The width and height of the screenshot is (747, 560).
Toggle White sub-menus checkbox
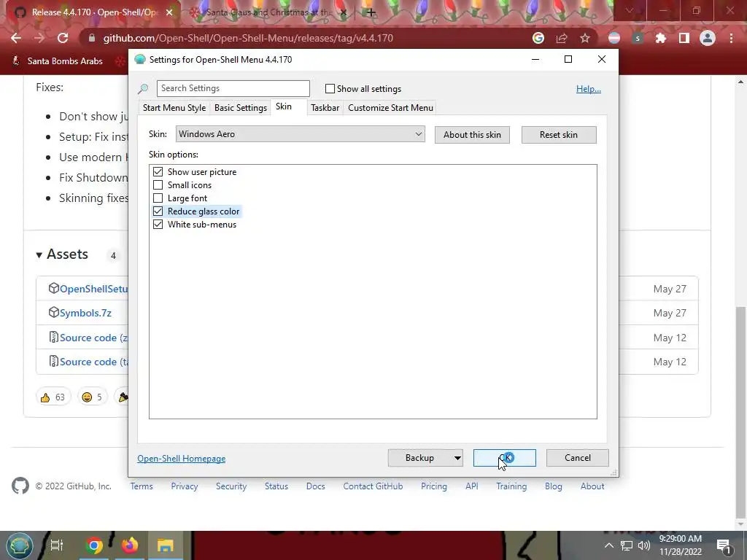pyautogui.click(x=158, y=225)
